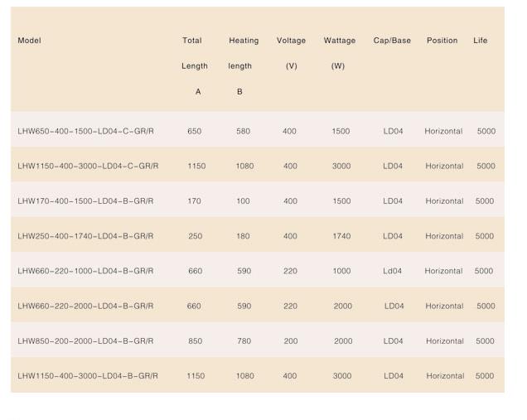Click the Wattage (W) column header
The height and width of the screenshot is (420, 527).
[340, 53]
